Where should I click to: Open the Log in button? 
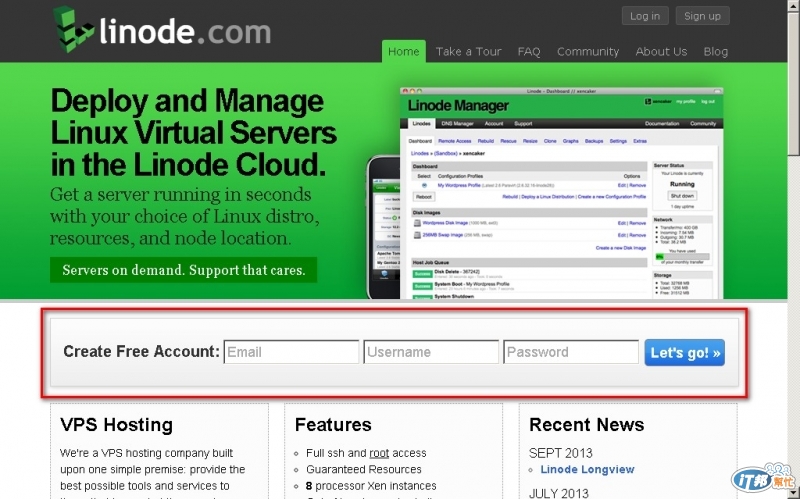pyautogui.click(x=645, y=16)
